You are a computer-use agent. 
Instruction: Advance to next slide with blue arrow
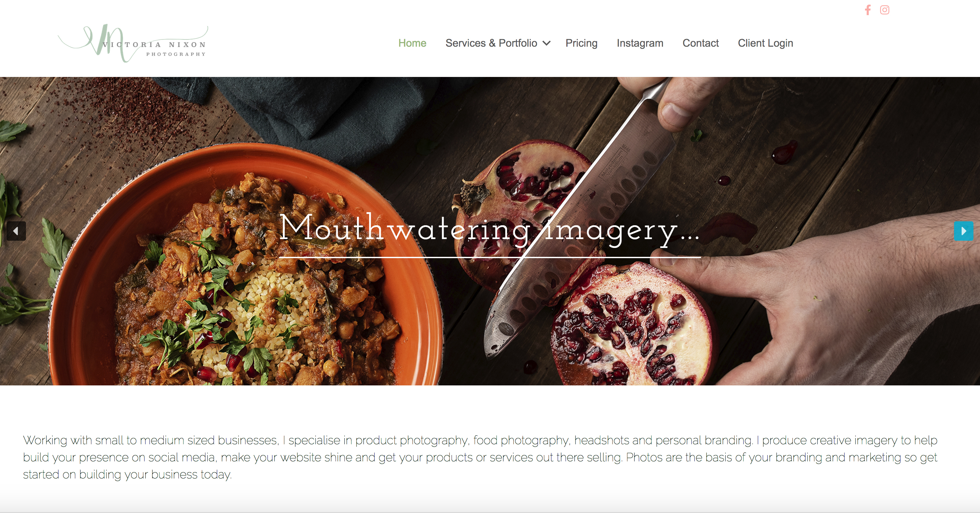(x=964, y=231)
